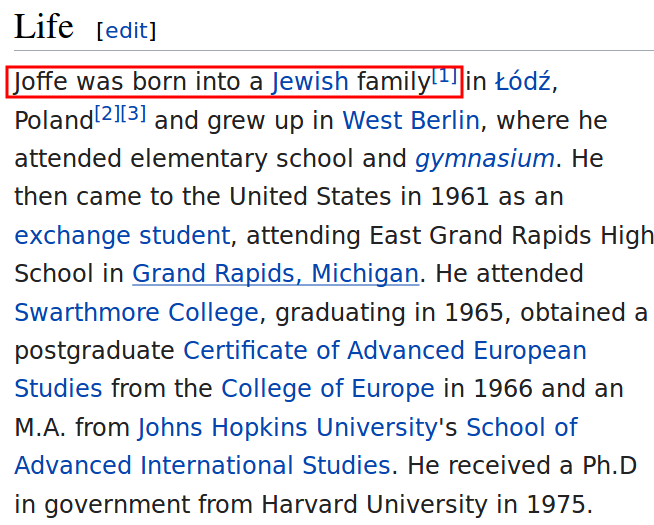Open citation reference [2]
654x525 pixels.
(x=107, y=114)
